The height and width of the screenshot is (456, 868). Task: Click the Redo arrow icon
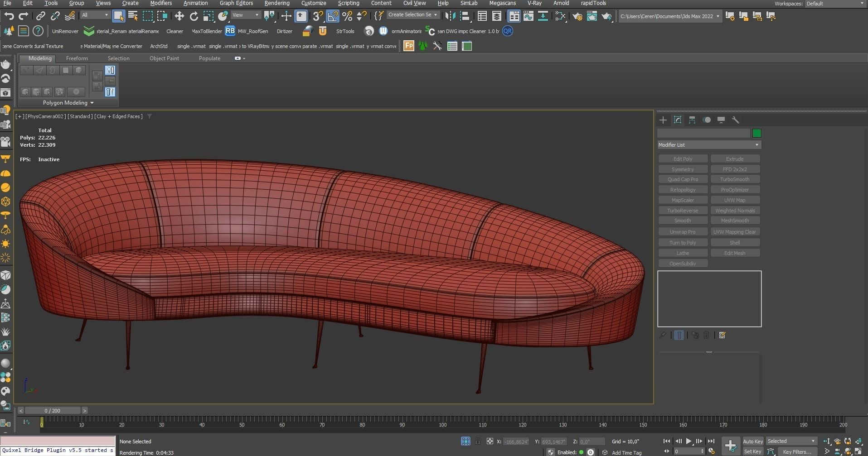click(23, 16)
